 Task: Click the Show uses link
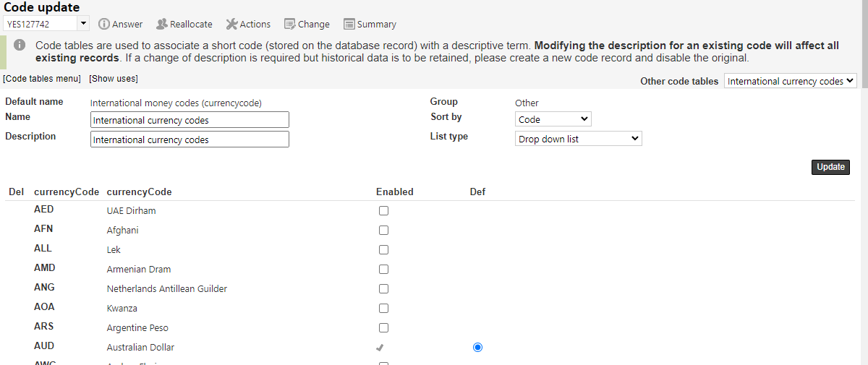coord(114,79)
